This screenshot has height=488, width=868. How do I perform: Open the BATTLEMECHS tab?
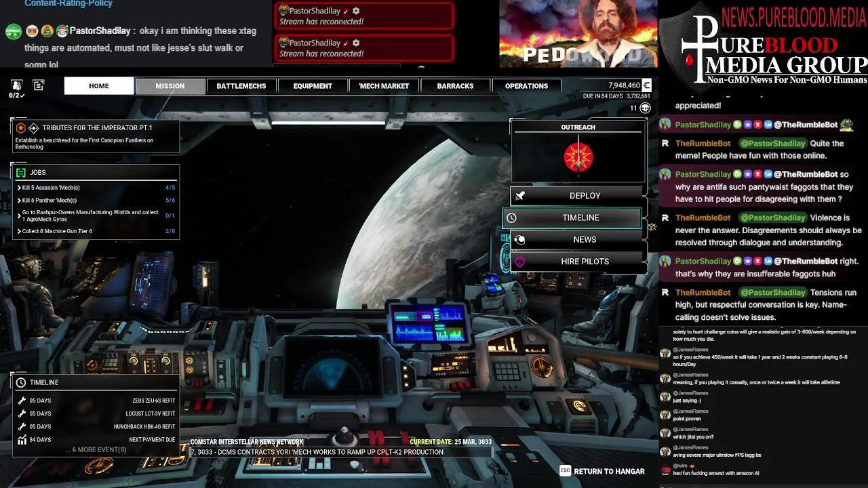tap(241, 86)
